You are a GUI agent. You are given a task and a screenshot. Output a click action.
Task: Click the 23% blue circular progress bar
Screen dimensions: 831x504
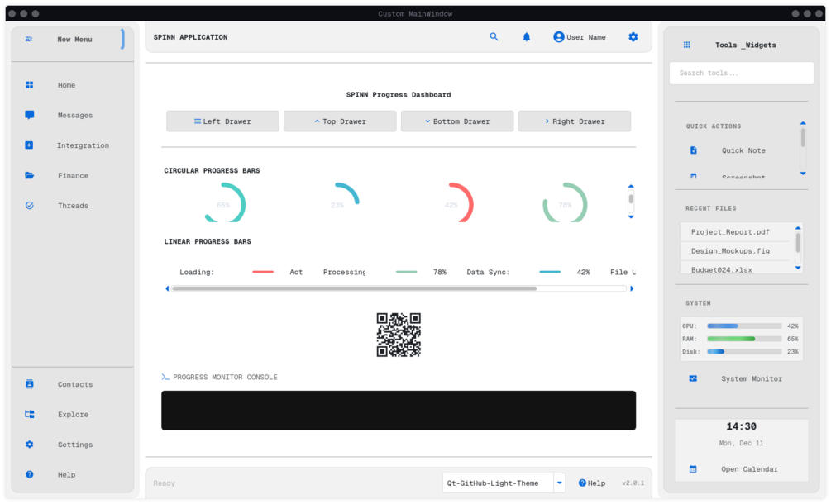point(338,203)
